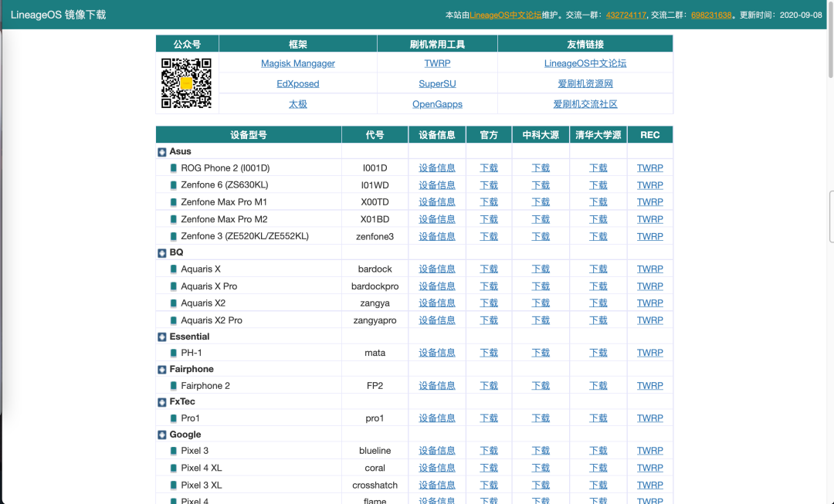Screen dimensions: 834x504
Task: Open 设备信息 for Pixel 4 XL coral
Action: [x=436, y=468]
